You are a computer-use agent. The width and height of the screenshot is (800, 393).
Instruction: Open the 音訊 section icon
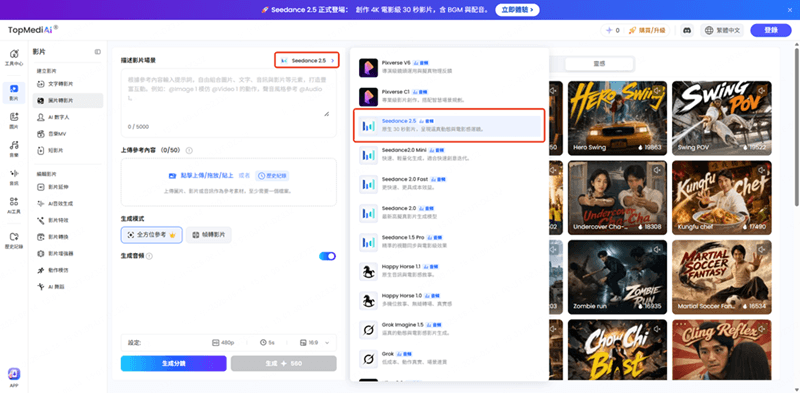click(x=14, y=177)
